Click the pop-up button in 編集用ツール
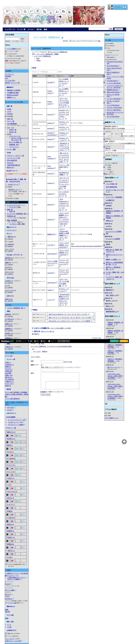The height and width of the screenshot is (644, 135). (x=115, y=155)
